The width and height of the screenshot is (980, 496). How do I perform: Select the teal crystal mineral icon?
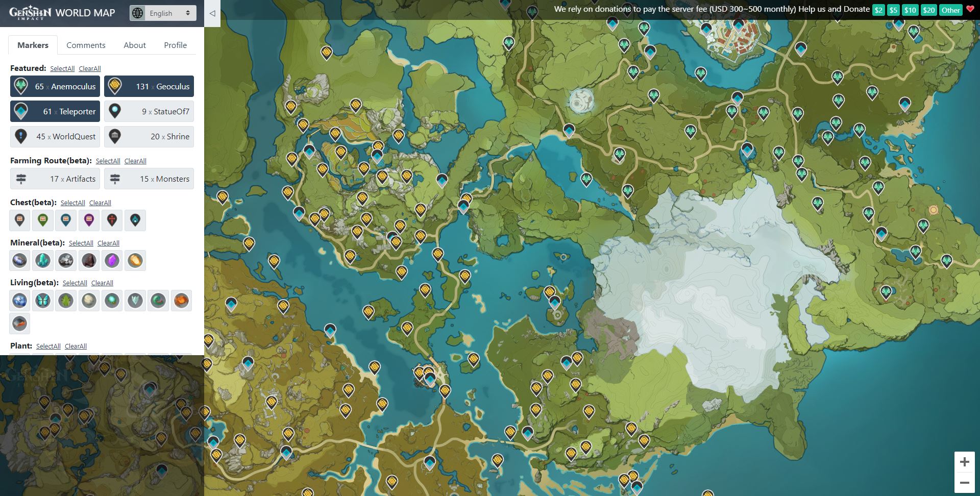pyautogui.click(x=43, y=261)
